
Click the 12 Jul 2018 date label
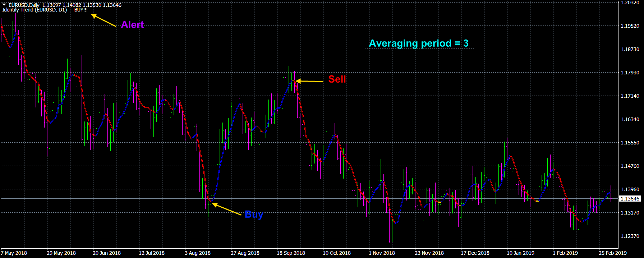click(x=152, y=253)
